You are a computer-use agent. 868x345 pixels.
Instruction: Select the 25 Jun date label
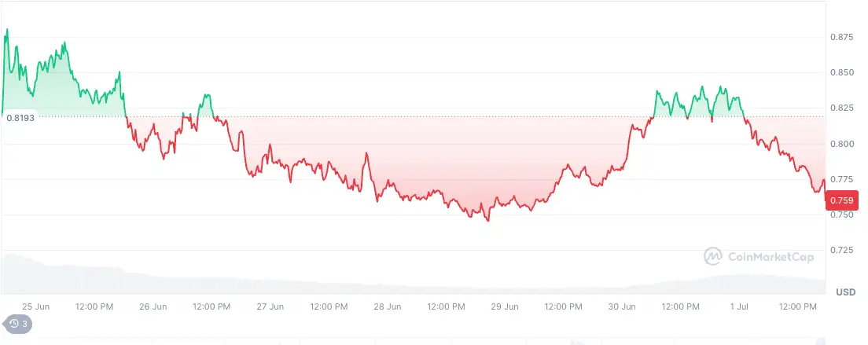coord(36,306)
